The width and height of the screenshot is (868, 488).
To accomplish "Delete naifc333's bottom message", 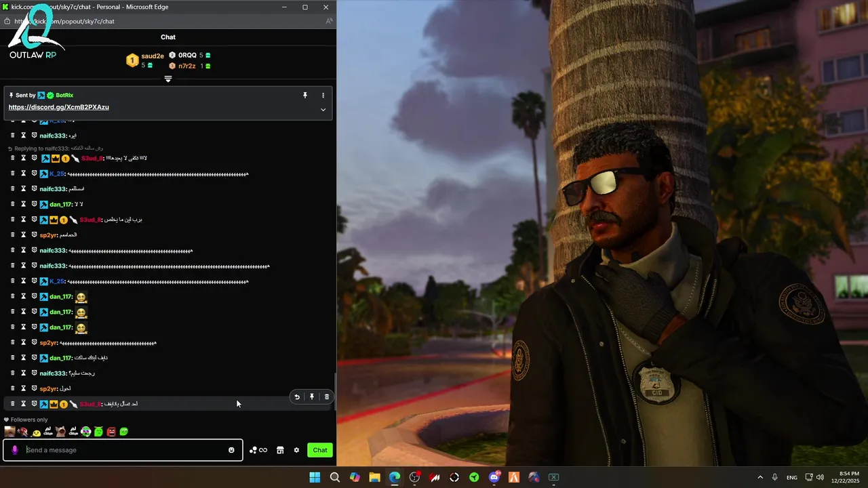I will 12,373.
